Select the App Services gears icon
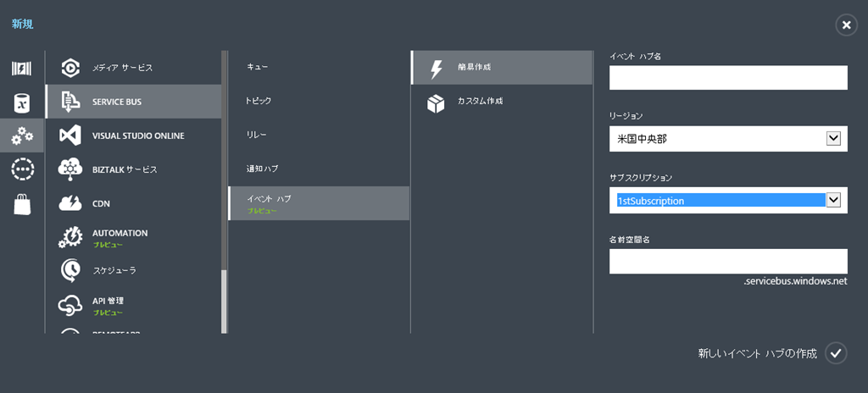868x393 pixels. 21,136
